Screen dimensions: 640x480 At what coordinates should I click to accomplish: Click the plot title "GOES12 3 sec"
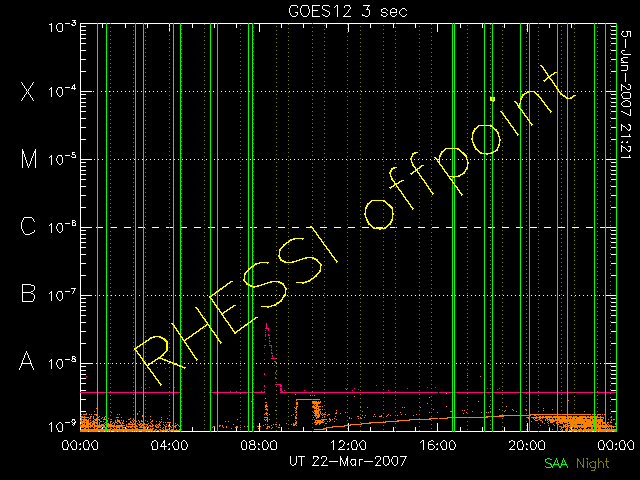(x=348, y=11)
